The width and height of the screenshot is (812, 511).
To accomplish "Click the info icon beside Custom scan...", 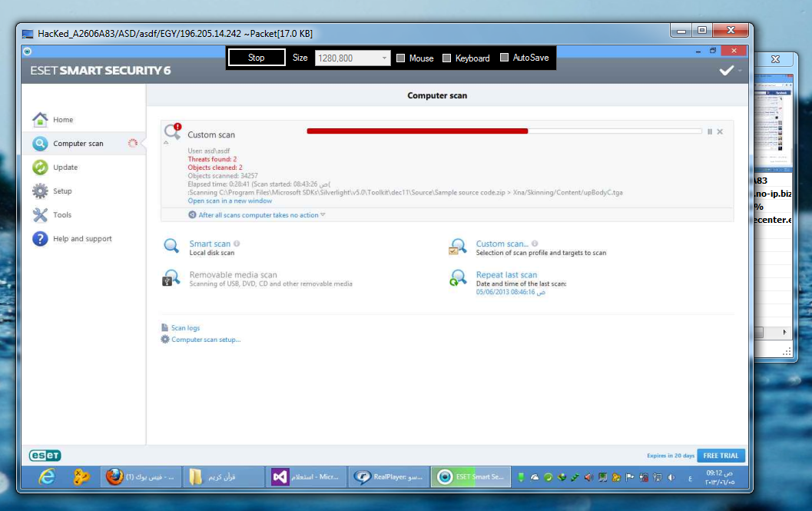I will (x=535, y=244).
